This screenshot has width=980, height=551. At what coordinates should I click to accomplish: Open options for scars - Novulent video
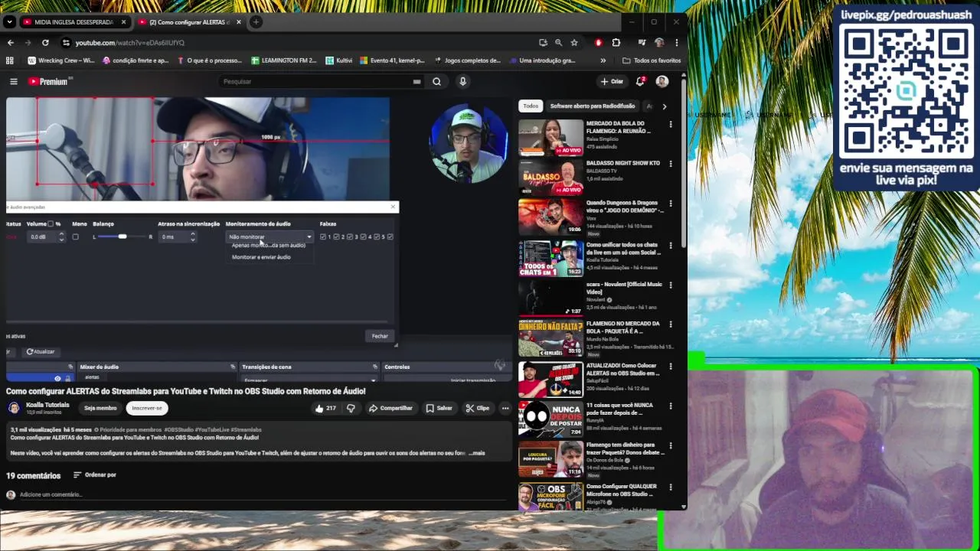click(671, 285)
